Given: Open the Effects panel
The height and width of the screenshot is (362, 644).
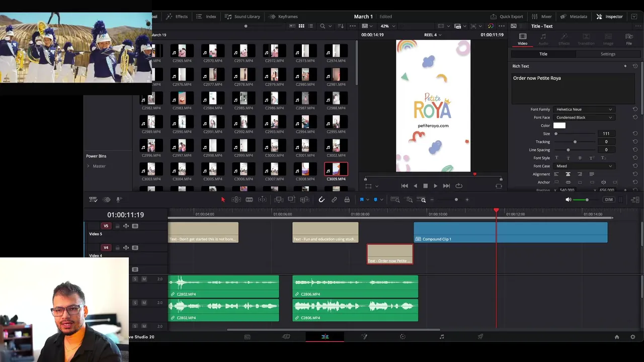Looking at the screenshot, I should click(177, 17).
